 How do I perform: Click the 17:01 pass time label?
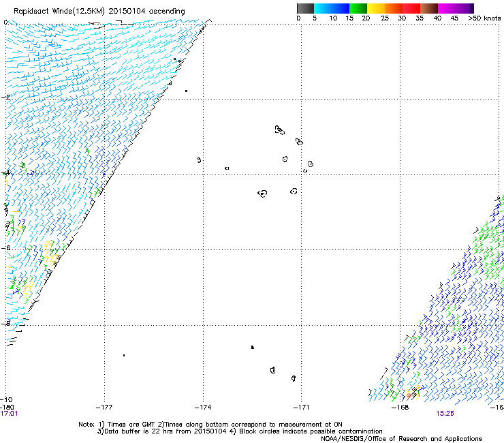pos(9,414)
